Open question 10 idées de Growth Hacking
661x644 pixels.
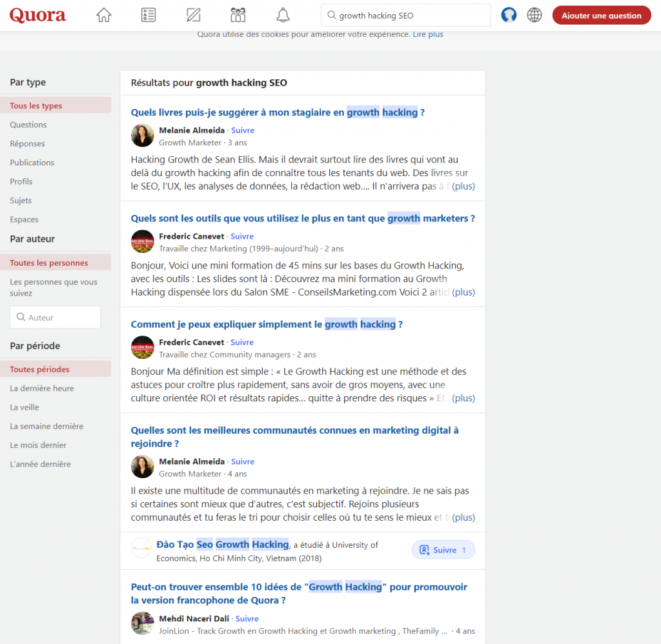coord(299,594)
